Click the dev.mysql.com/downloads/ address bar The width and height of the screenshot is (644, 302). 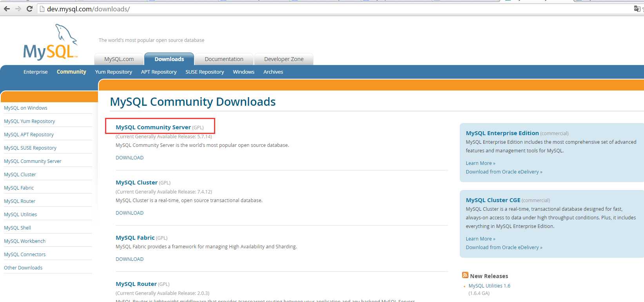(333, 9)
